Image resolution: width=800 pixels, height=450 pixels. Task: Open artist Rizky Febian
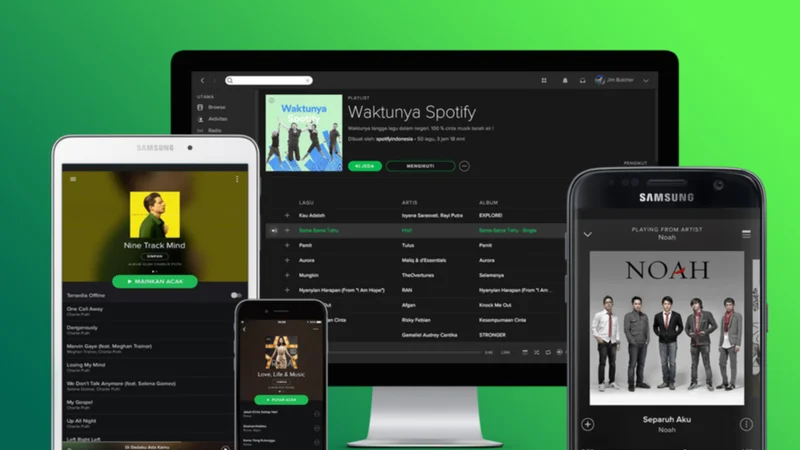coord(416,320)
